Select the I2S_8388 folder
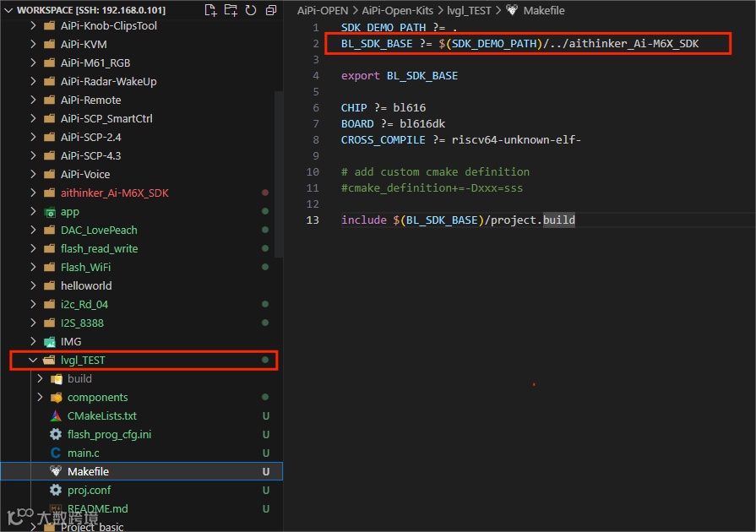756x532 pixels. point(141,323)
